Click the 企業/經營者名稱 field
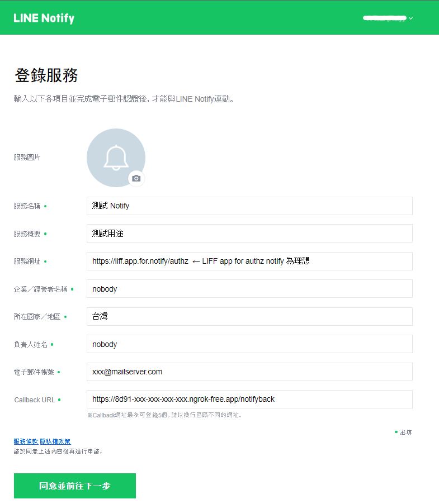The height and width of the screenshot is (504, 439). click(x=249, y=289)
